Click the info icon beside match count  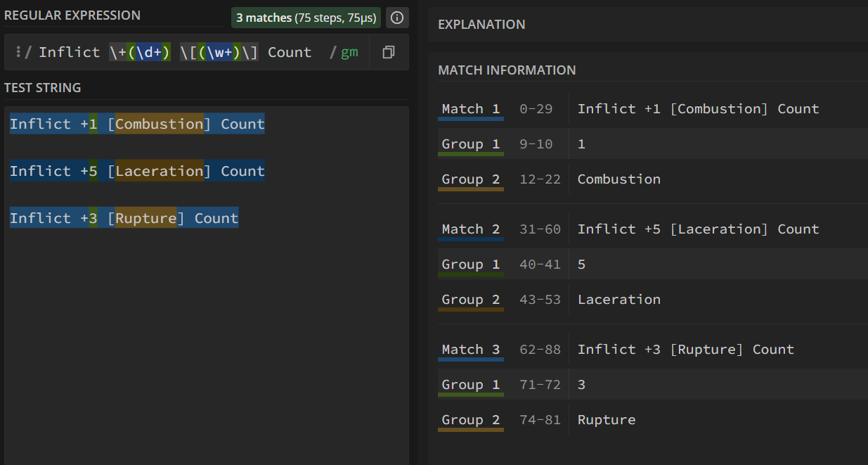pos(397,18)
